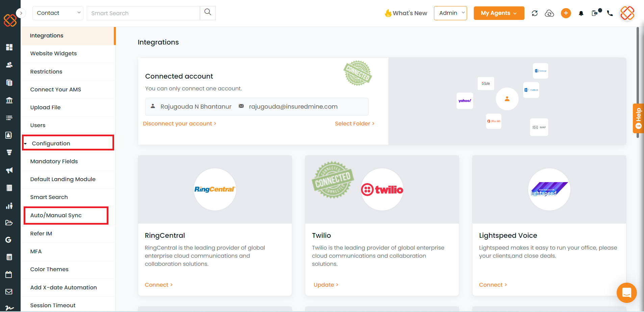
Task: Click the InsuredMine logo at top left
Action: click(x=10, y=20)
